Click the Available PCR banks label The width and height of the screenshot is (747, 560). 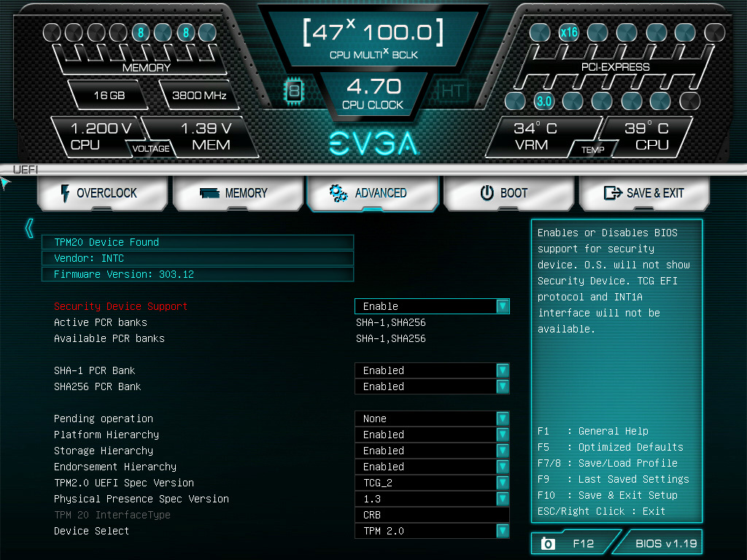109,338
